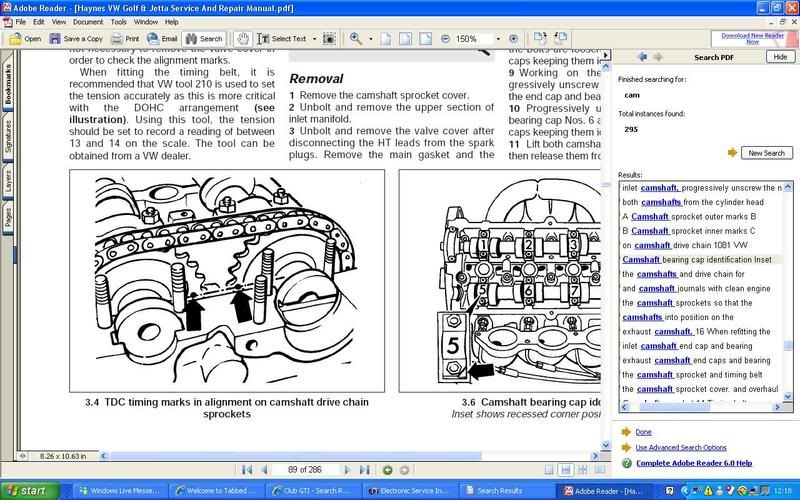Image resolution: width=800 pixels, height=500 pixels.
Task: Go to previous view green arrow
Action: click(x=388, y=470)
